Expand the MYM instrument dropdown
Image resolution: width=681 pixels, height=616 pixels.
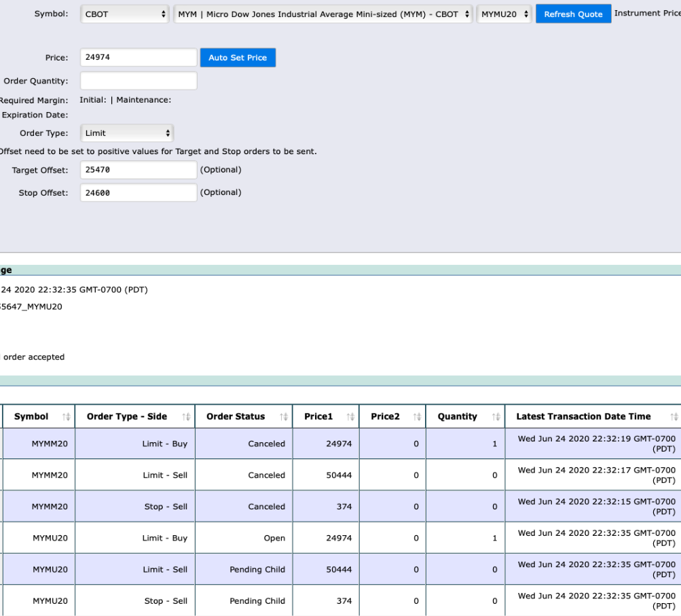[x=323, y=14]
